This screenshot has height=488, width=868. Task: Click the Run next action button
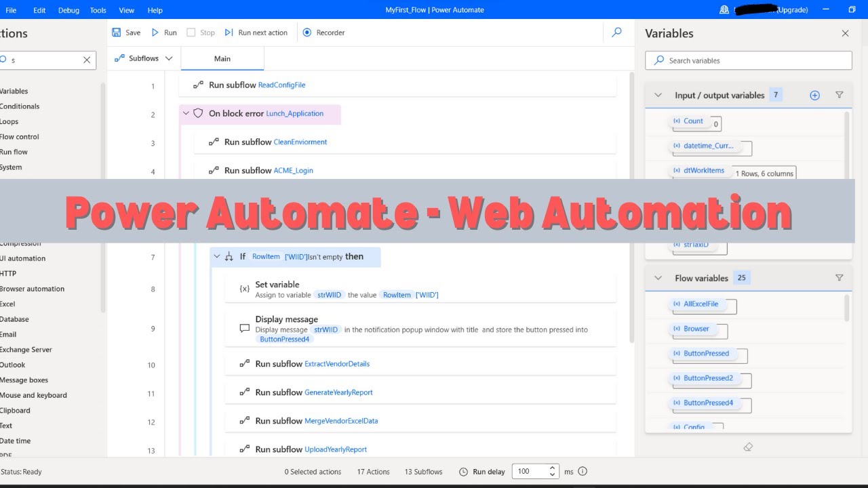[256, 33]
